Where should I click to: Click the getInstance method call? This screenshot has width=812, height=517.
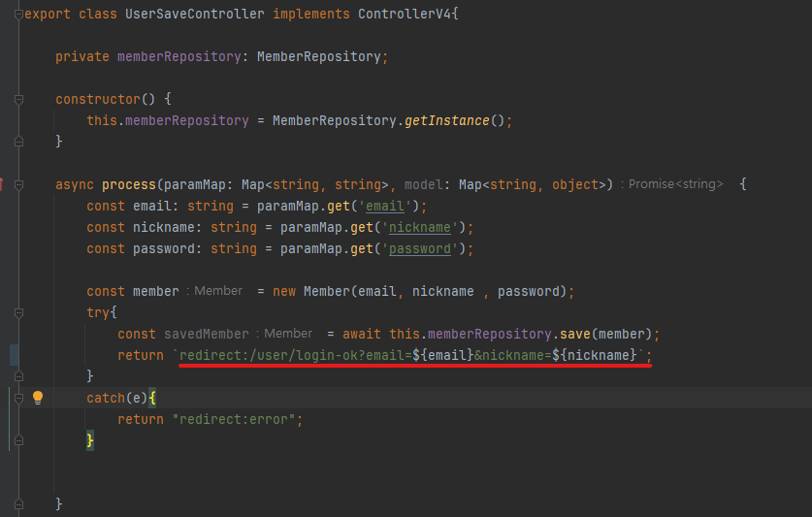point(446,120)
